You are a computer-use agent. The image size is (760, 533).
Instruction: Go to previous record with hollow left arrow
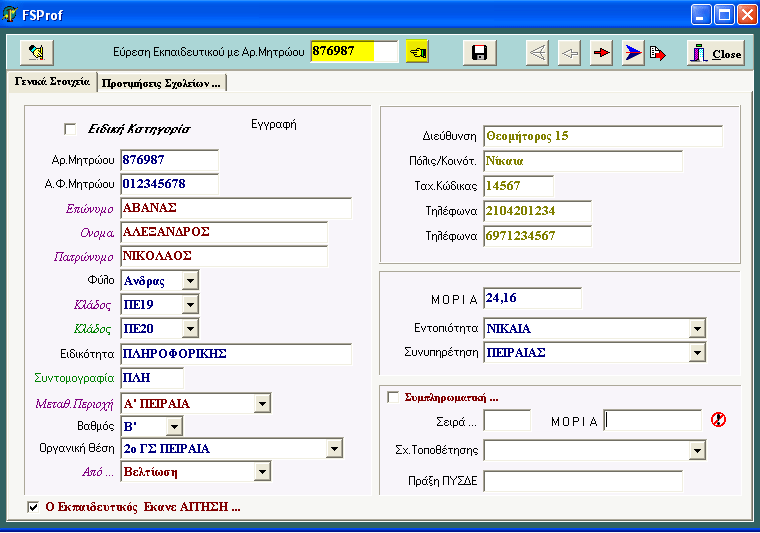[x=569, y=53]
